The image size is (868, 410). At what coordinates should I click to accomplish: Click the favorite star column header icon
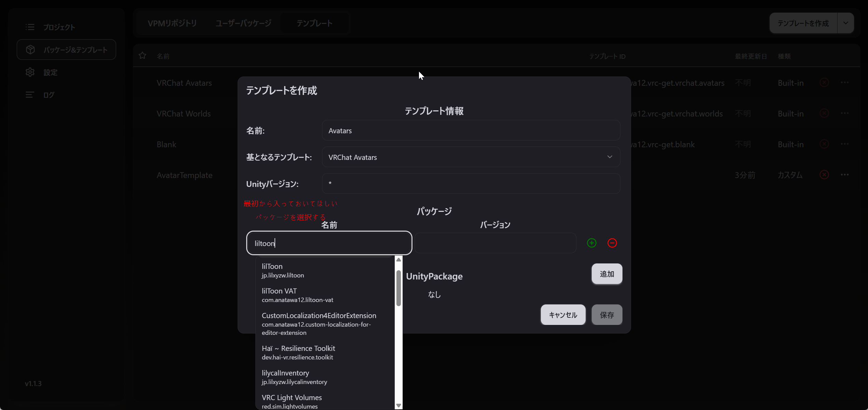tap(142, 55)
